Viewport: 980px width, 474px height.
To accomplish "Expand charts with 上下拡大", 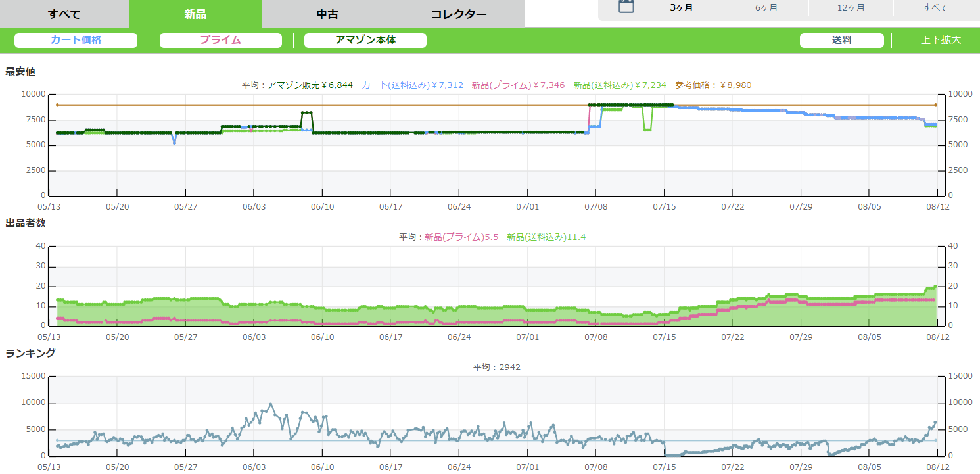I will (x=941, y=40).
